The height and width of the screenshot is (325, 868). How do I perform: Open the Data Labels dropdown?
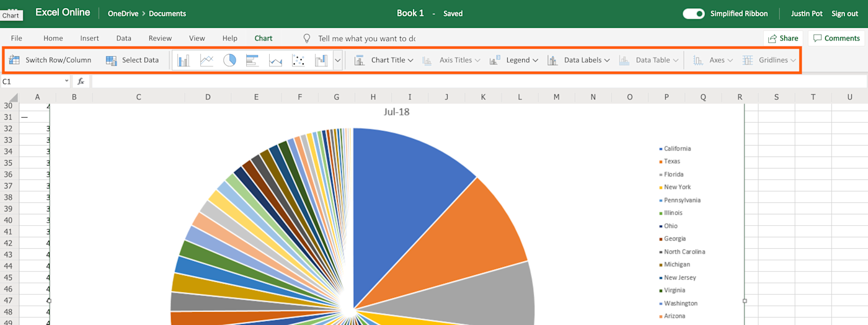point(578,60)
